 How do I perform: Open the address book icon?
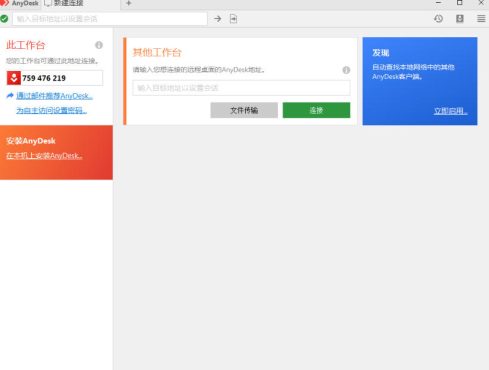[460, 19]
